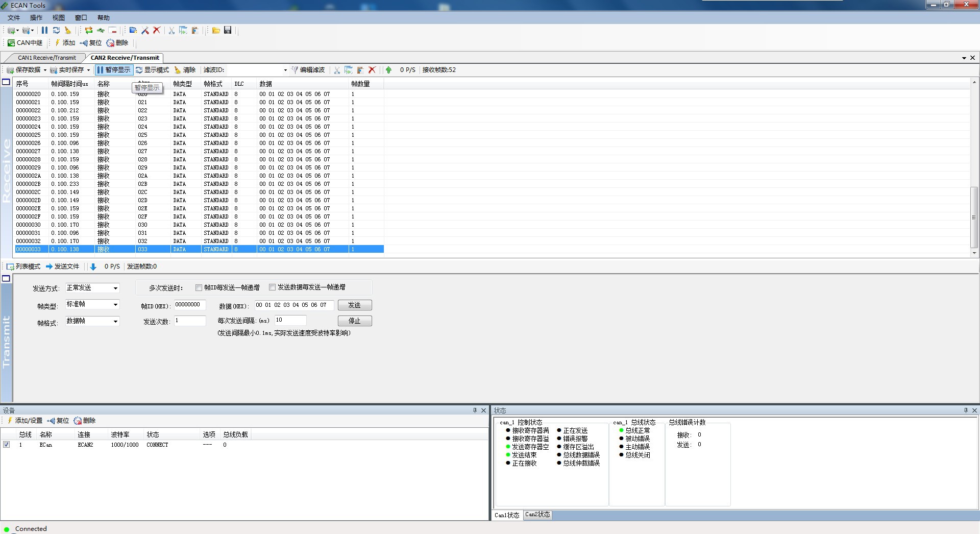Click the 停止 stop button
Viewport: 980px width, 534px height.
click(x=355, y=321)
